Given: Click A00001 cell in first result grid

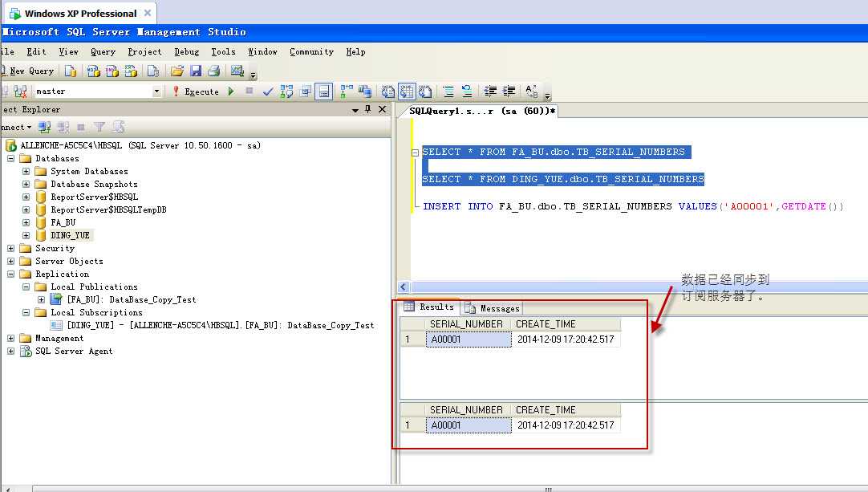Looking at the screenshot, I should (468, 340).
